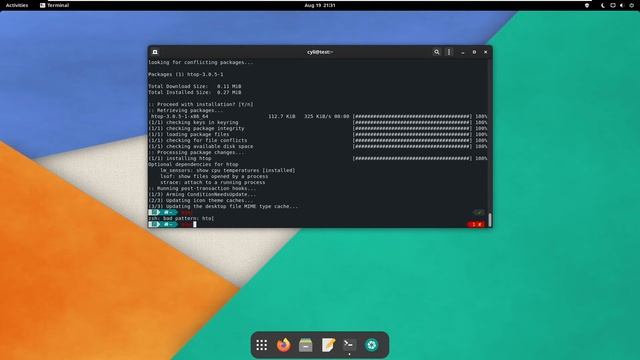This screenshot has width=640, height=360.
Task: Click the display indicator in top bar
Action: click(613, 5)
